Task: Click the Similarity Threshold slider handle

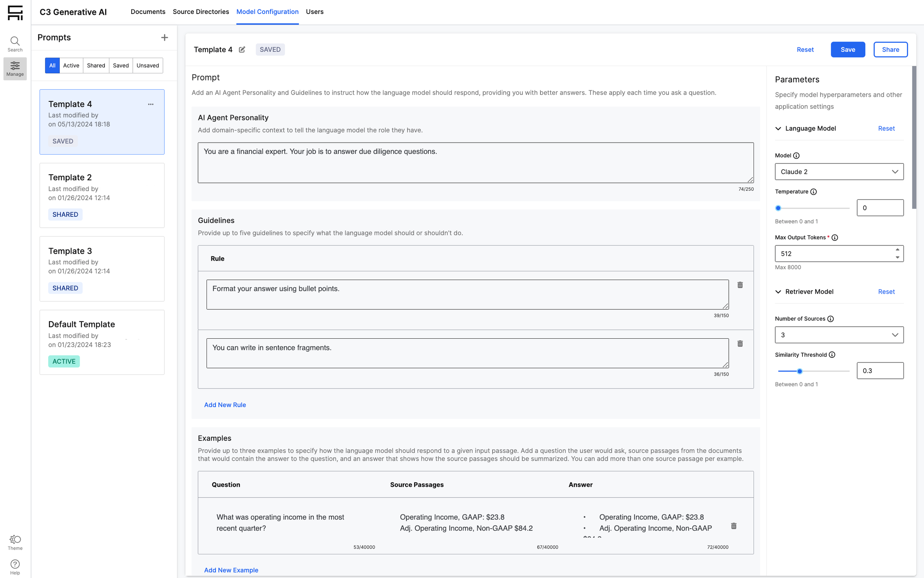Action: pos(799,371)
